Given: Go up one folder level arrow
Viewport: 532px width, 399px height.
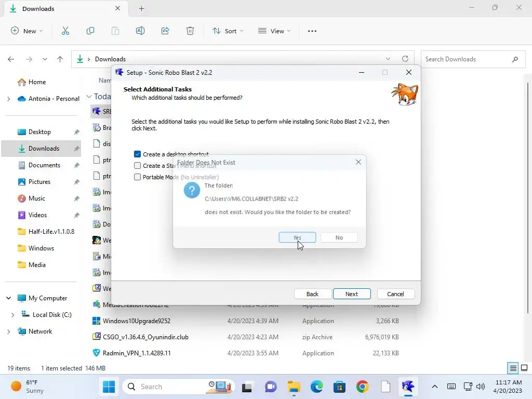Looking at the screenshot, I should click(60, 59).
